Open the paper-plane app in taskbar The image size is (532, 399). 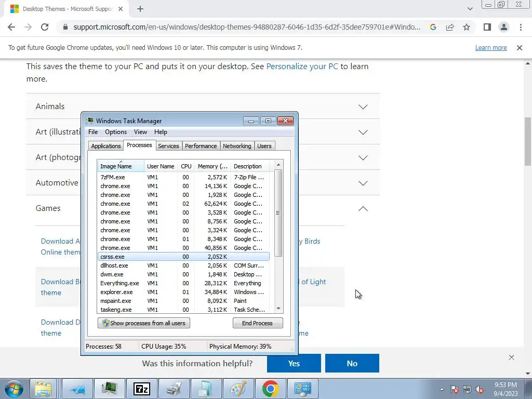point(78,389)
